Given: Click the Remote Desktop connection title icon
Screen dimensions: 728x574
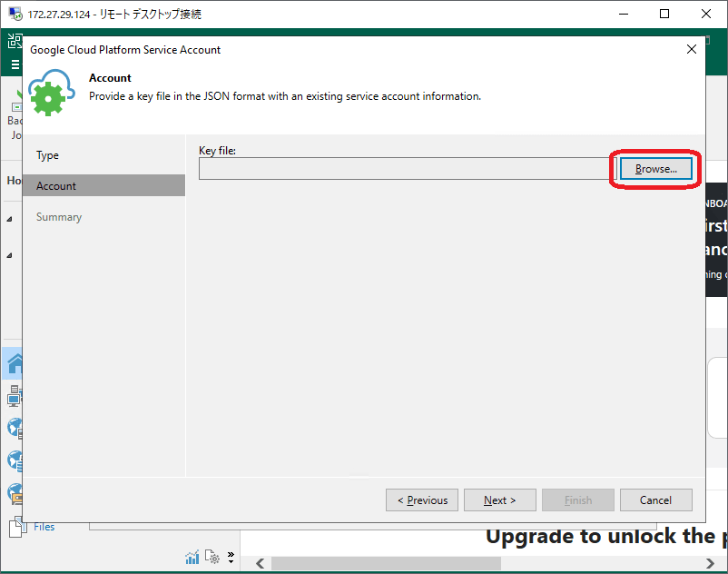Looking at the screenshot, I should tap(15, 14).
